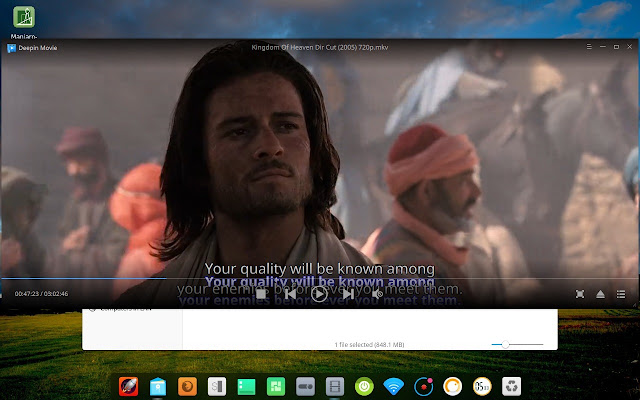Image resolution: width=640 pixels, height=400 pixels.
Task: Adjust icon size slider in file manager
Action: tap(517, 344)
